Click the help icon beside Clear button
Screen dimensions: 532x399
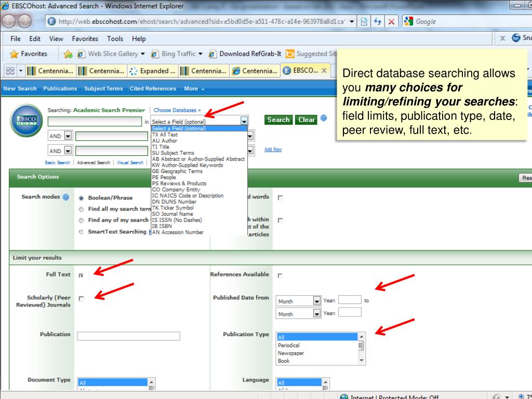(324, 118)
